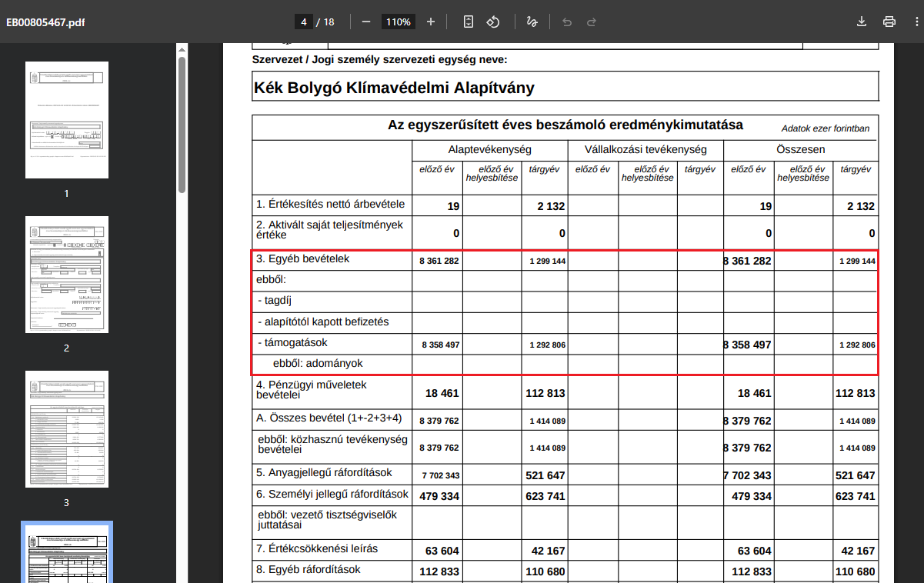Click 479 334 in the Alaptevékenység column
The height and width of the screenshot is (583, 924).
[x=439, y=497]
